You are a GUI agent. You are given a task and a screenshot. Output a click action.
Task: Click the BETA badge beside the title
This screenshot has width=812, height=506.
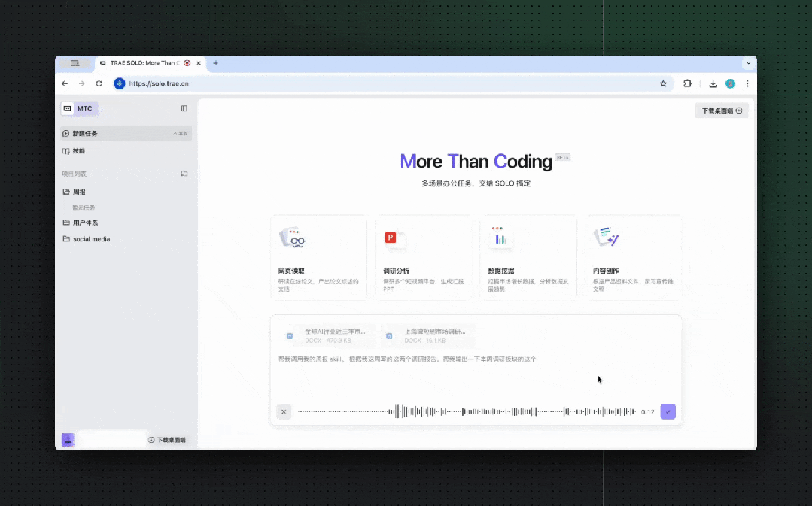(563, 157)
